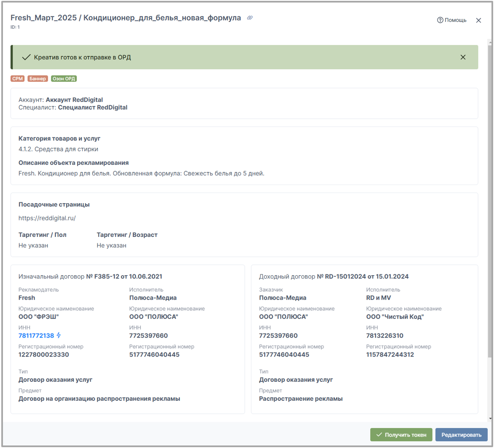This screenshot has height=448, width=494.
Task: Click the lightning icon beside the INN
Action: point(59,335)
